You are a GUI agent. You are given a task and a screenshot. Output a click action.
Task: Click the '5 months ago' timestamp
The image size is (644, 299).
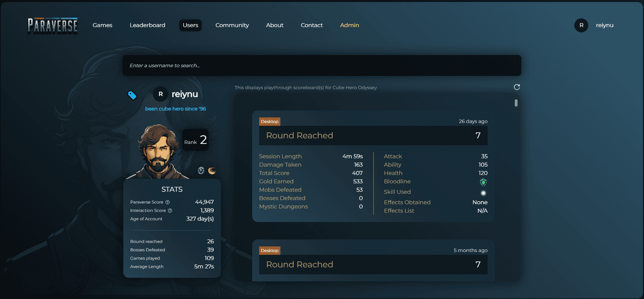[x=471, y=250]
